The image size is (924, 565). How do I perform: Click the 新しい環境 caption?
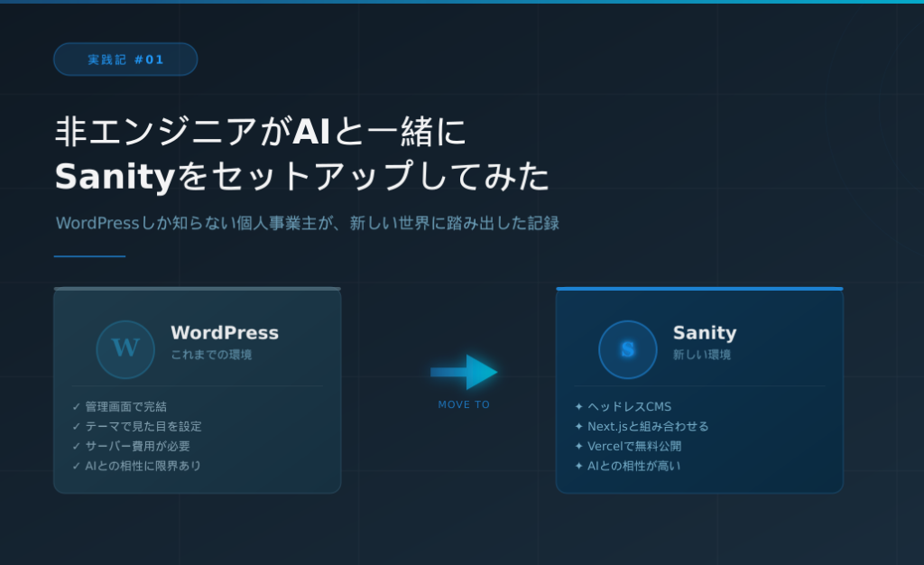pyautogui.click(x=702, y=355)
